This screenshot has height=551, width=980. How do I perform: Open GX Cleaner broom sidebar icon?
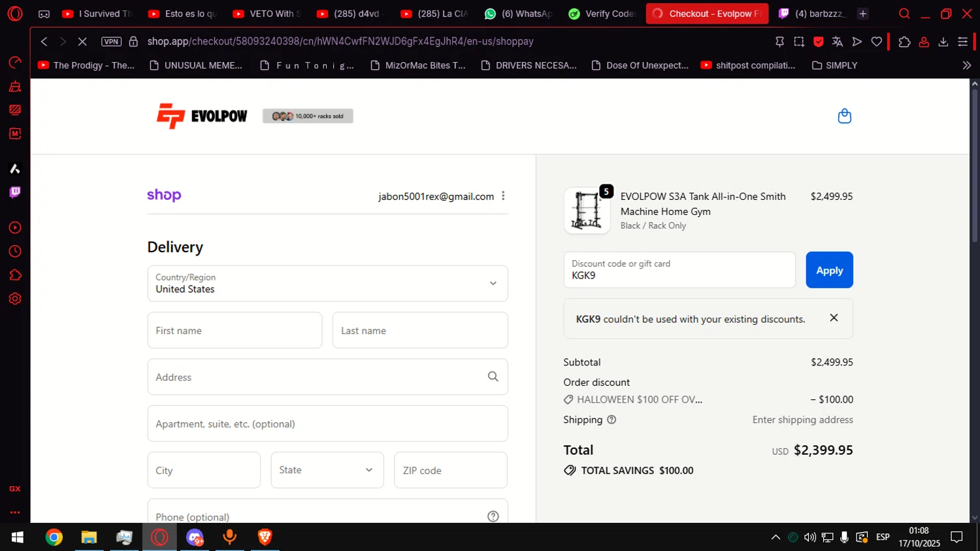click(14, 86)
